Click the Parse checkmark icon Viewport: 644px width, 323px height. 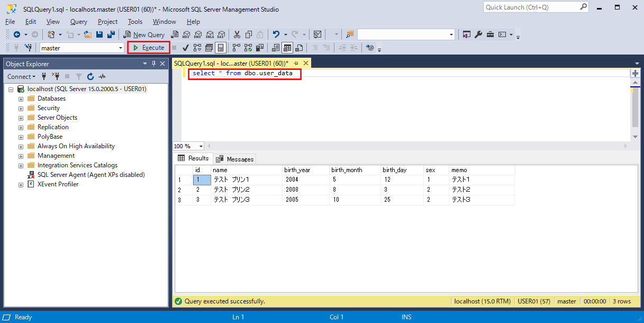click(x=186, y=48)
